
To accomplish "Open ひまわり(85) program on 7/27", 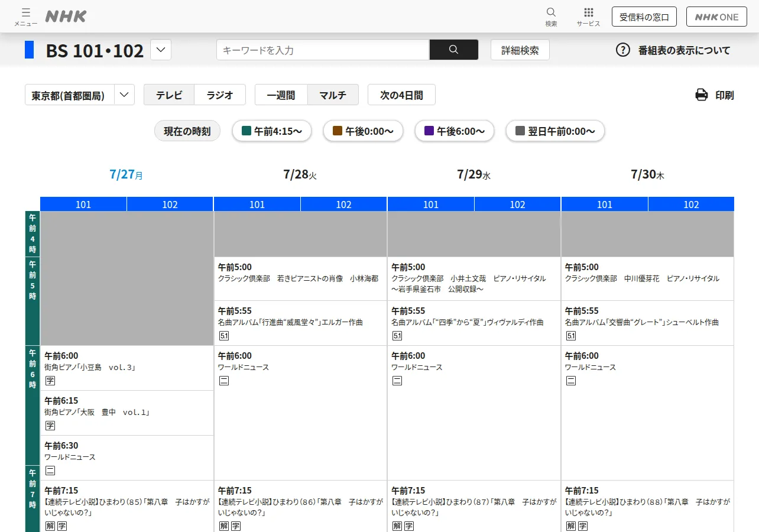I will pyautogui.click(x=127, y=507).
